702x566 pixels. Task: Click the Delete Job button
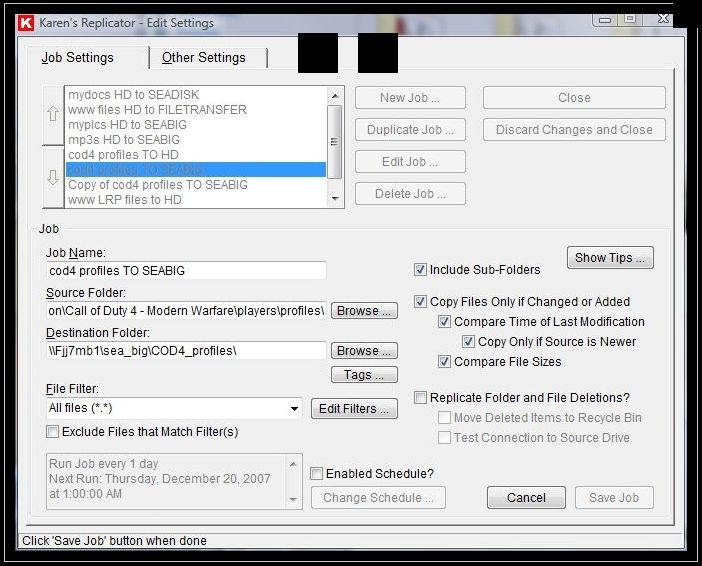(410, 194)
